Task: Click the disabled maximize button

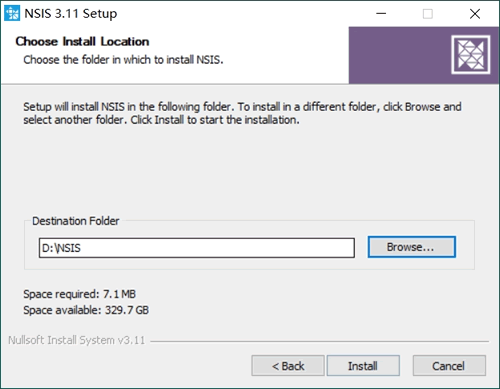Action: [428, 14]
